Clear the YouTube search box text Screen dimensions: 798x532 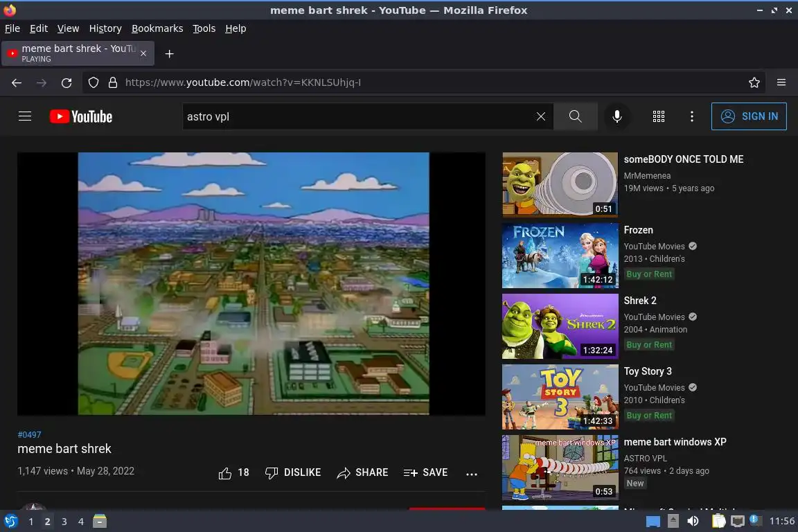coord(540,116)
